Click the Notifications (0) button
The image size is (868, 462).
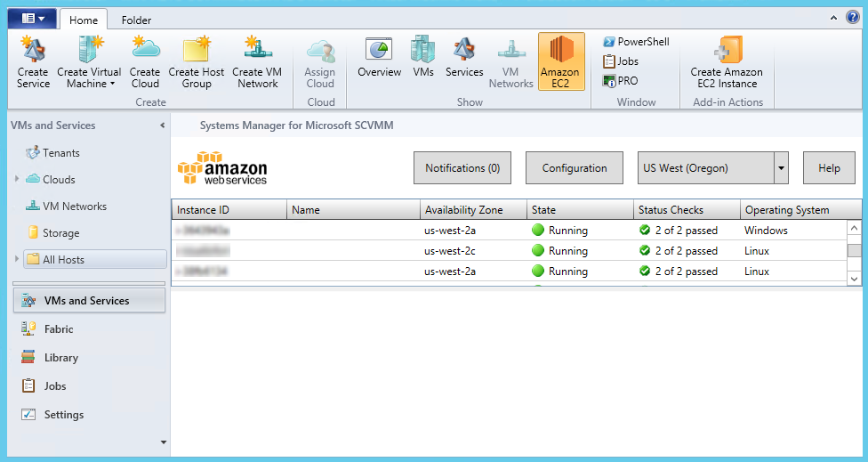pyautogui.click(x=462, y=168)
